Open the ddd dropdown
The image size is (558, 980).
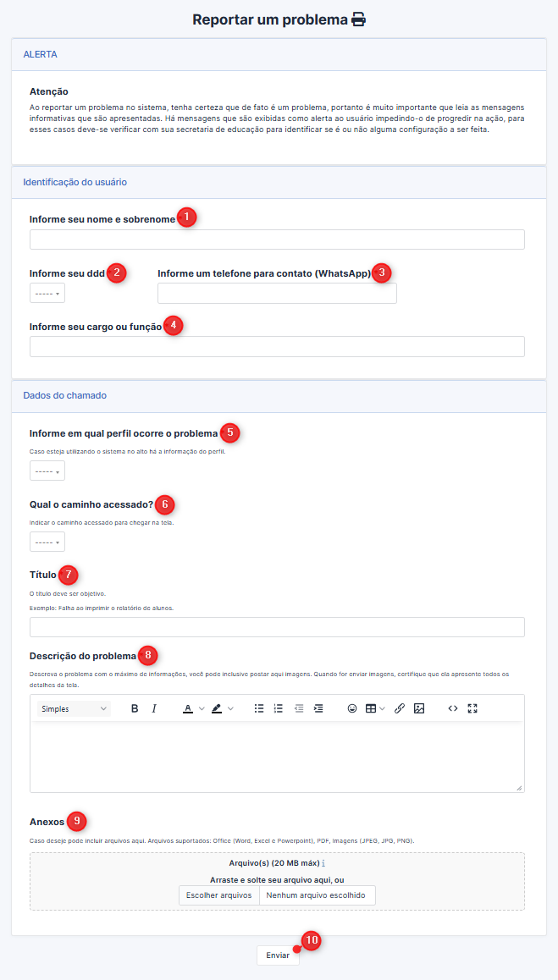(x=47, y=293)
